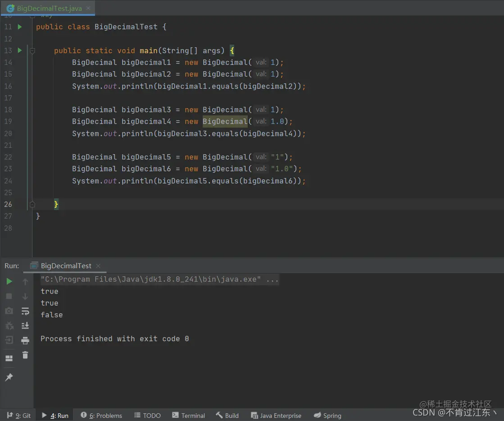Close the BigDecimalTest run tab

click(98, 265)
